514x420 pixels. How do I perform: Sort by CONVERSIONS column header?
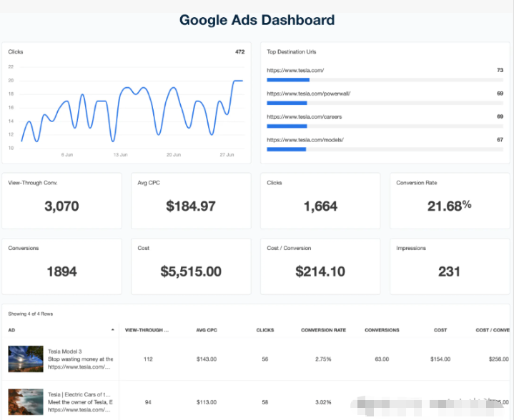point(382,330)
